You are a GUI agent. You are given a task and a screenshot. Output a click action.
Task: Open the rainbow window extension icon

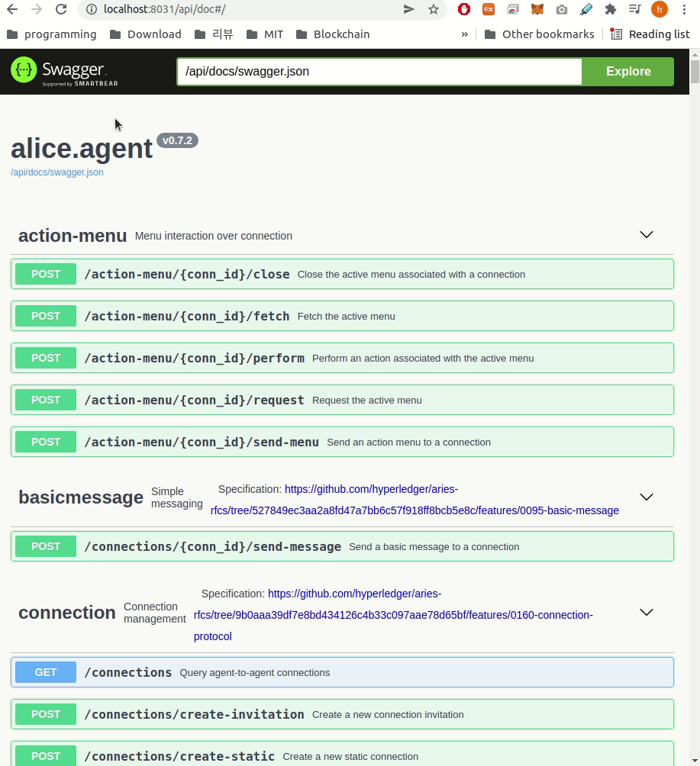point(513,9)
